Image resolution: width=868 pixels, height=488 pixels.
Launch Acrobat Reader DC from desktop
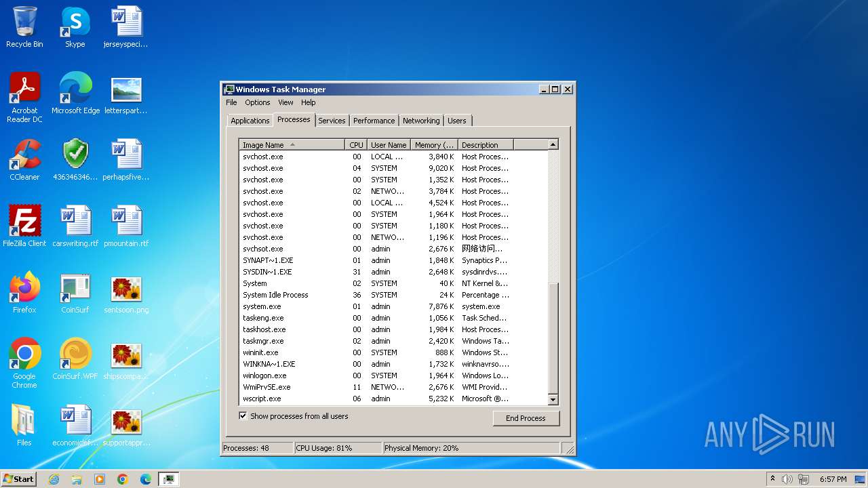(x=24, y=97)
